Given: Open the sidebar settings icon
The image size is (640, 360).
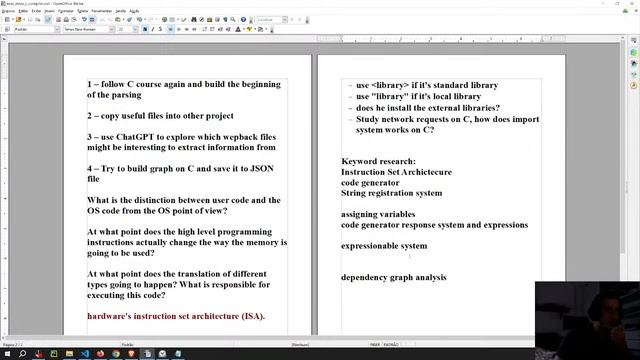Looking at the screenshot, I should (x=633, y=41).
